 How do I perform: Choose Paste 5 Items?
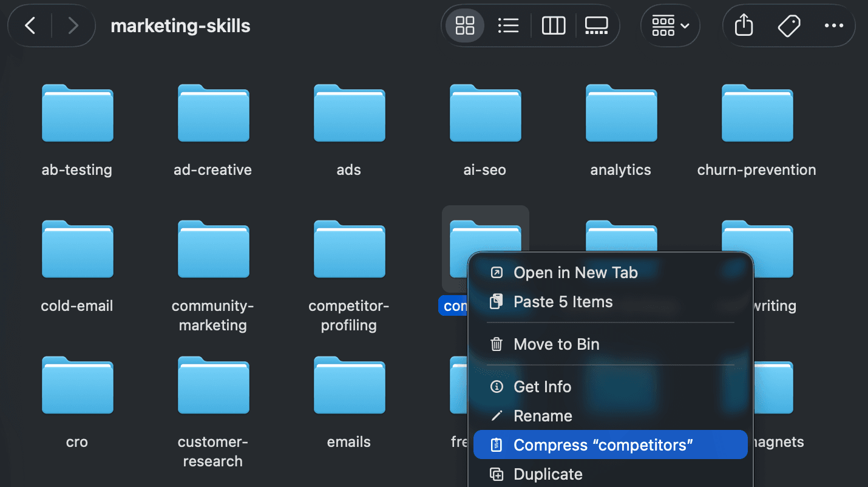click(x=610, y=302)
